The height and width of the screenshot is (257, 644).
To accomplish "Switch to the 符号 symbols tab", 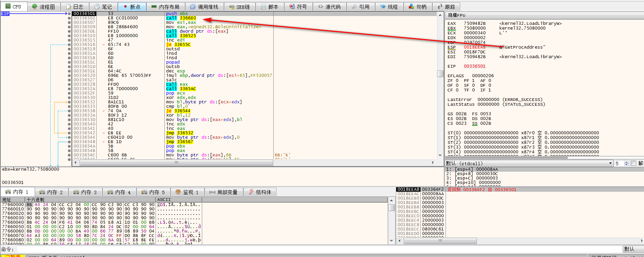I will pyautogui.click(x=298, y=7).
